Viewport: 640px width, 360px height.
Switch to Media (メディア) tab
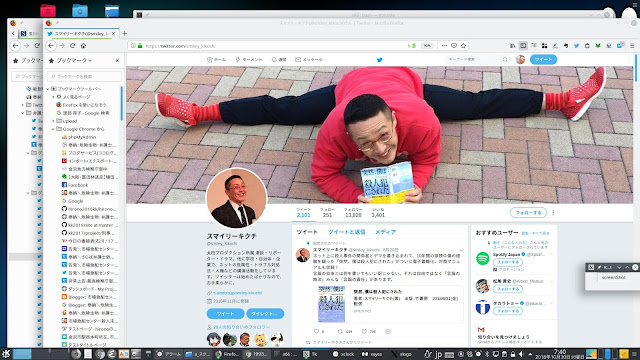coord(385,232)
